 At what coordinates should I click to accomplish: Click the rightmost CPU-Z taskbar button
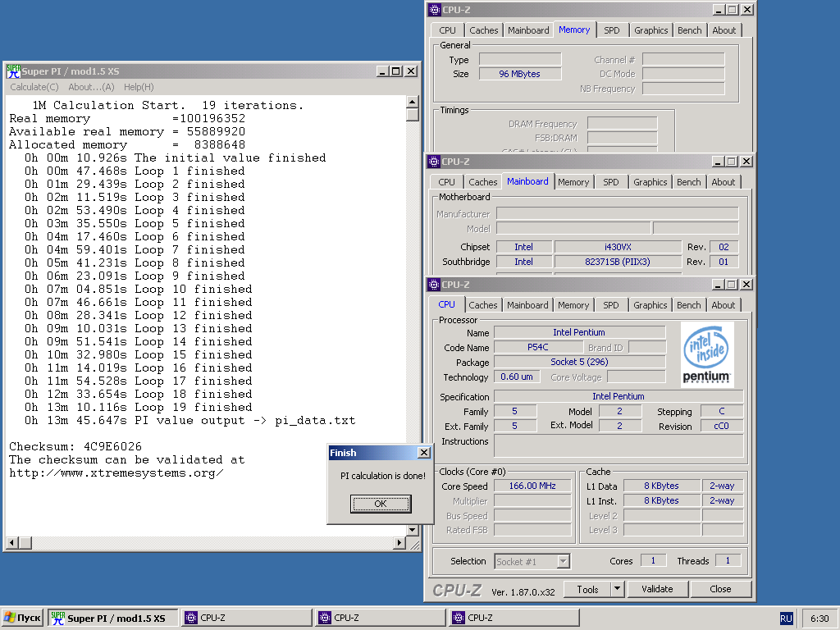pos(513,618)
